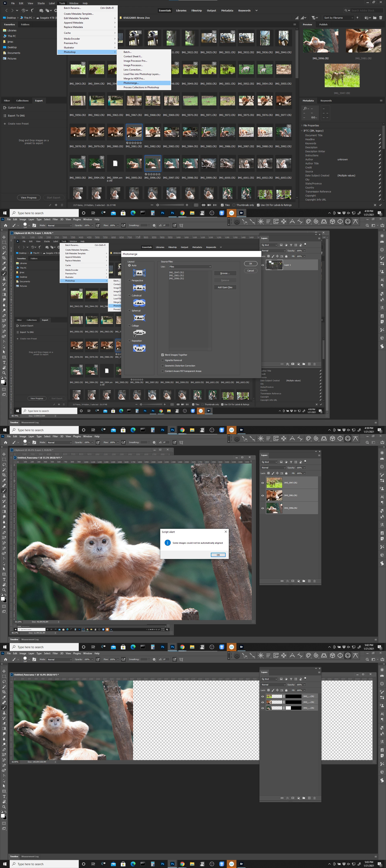386x868 pixels.
Task: Hide the IMG_5981.CR2 layer using its eye icon
Action: (x=263, y=495)
